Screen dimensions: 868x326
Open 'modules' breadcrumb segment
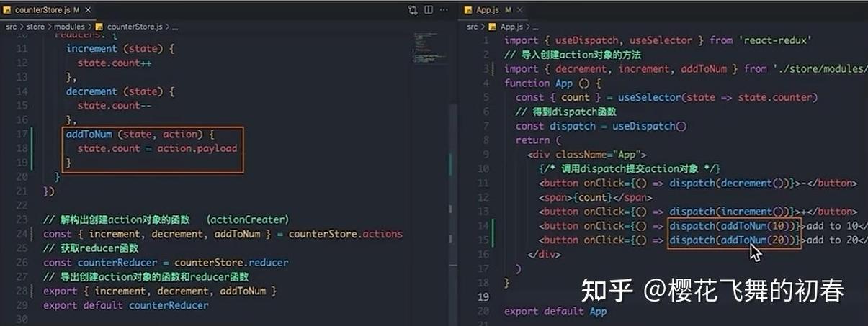70,27
